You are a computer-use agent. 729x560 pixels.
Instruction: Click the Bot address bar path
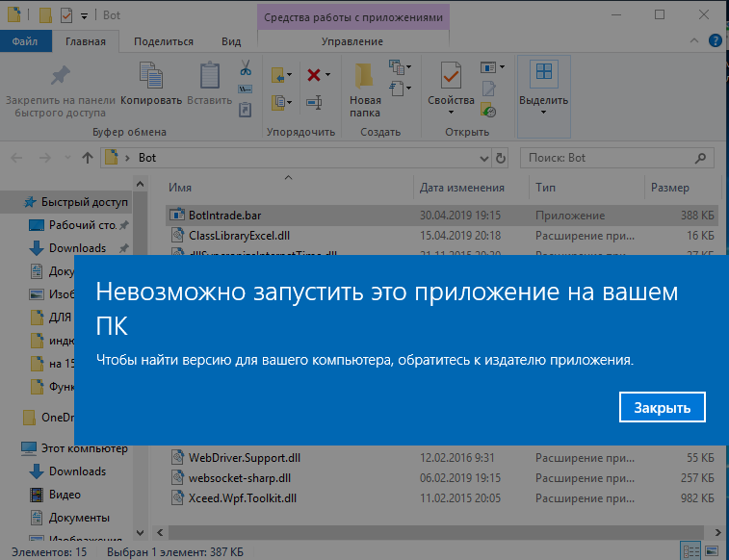[x=147, y=158]
